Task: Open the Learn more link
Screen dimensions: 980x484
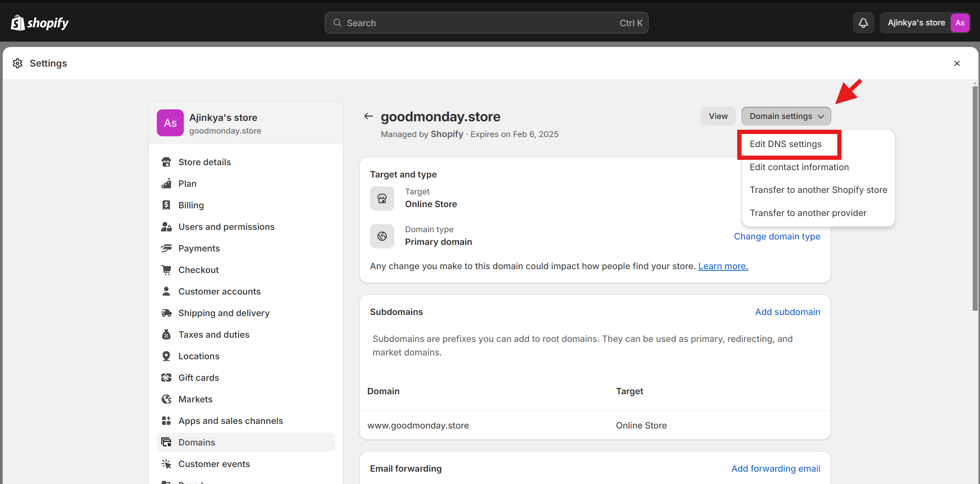Action: point(723,266)
